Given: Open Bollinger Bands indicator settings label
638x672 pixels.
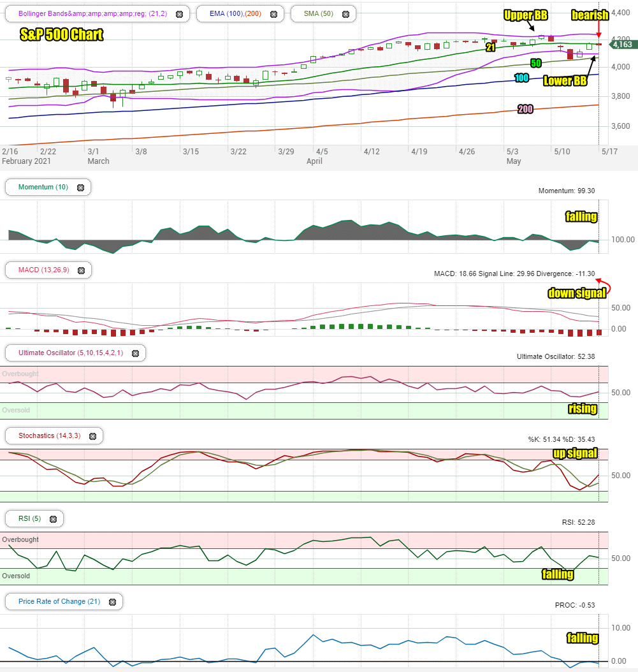Looking at the screenshot, I should tap(92, 14).
